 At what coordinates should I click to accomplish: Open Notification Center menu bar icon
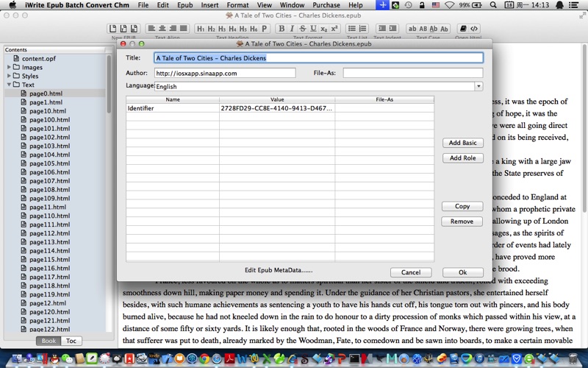click(573, 5)
